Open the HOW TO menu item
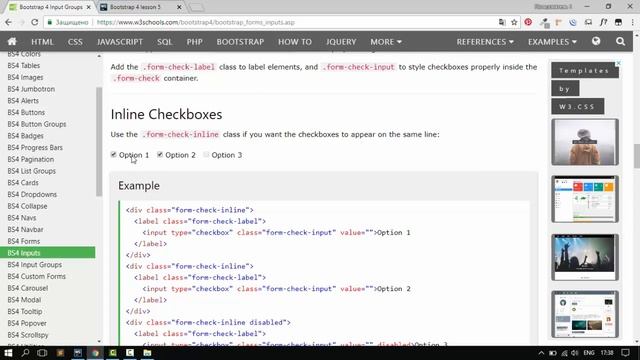Image resolution: width=640 pixels, height=360 pixels. [x=295, y=42]
